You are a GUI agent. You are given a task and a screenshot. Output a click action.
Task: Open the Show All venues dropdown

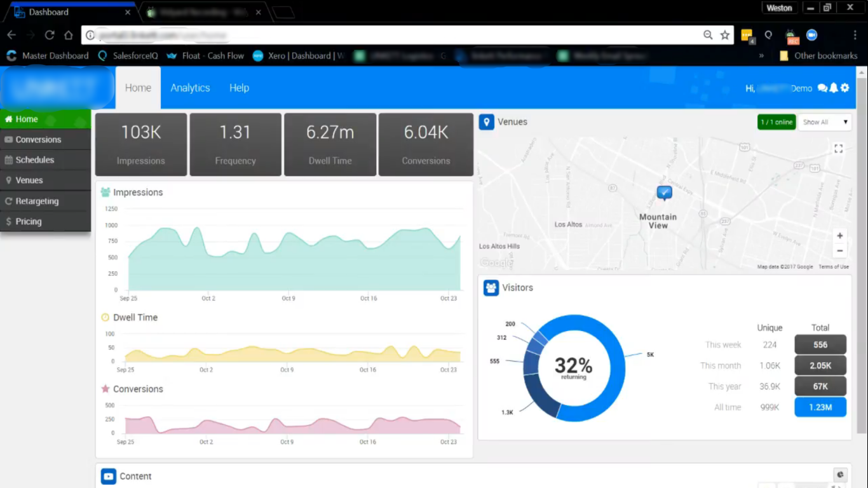pyautogui.click(x=825, y=122)
